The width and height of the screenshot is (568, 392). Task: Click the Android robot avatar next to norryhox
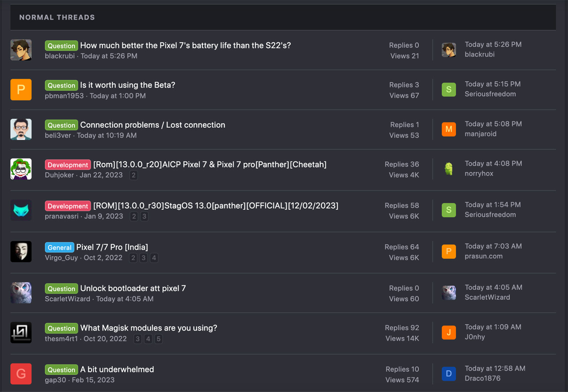pos(449,169)
